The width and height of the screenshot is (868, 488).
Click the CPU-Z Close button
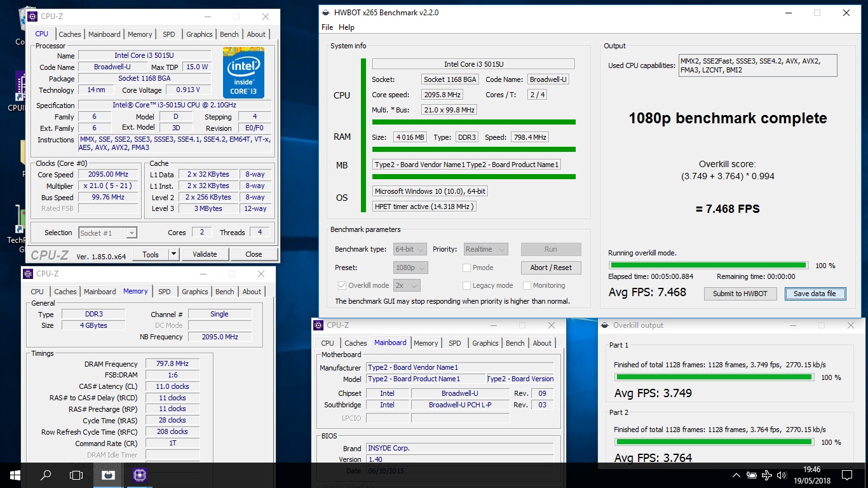tap(254, 254)
